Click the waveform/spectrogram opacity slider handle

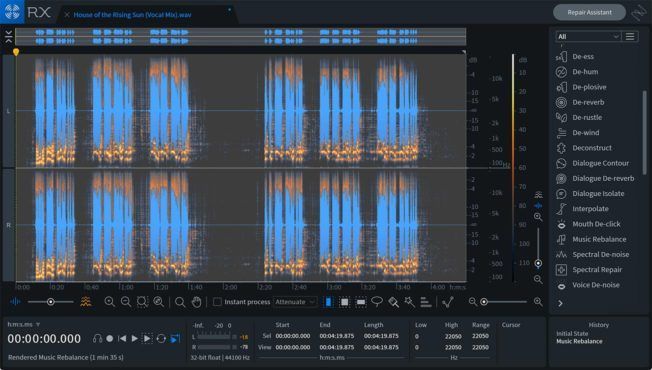[x=50, y=302]
